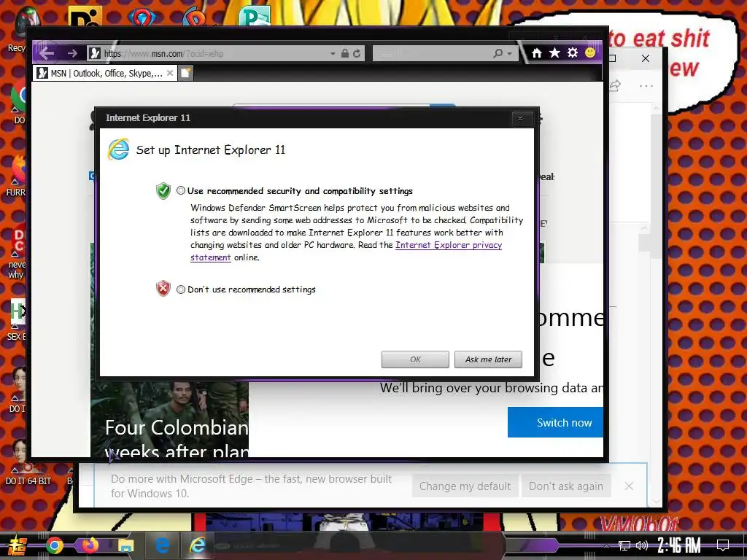
Task: Open the Action Center notifications icon
Action: click(723, 545)
